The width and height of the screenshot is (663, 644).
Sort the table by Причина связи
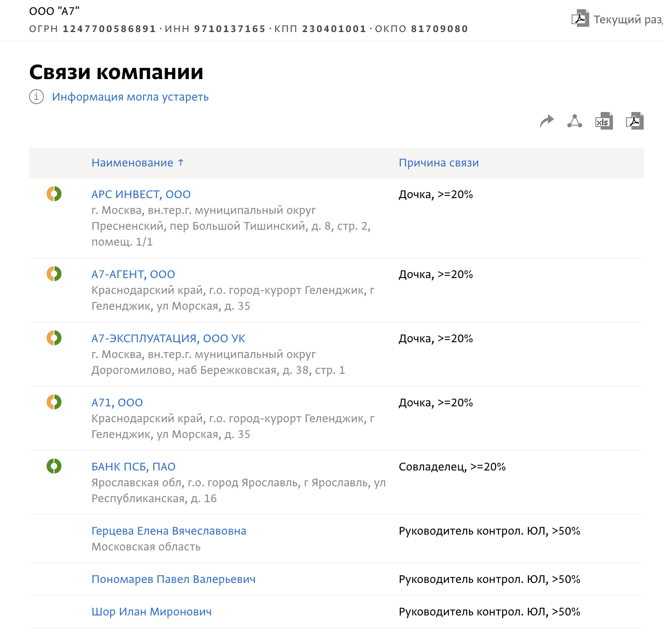[x=439, y=163]
